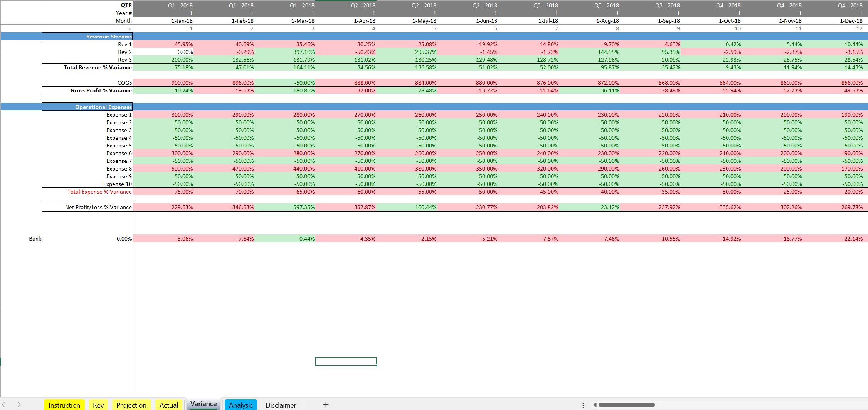Select the Revenue Streams header cell
This screenshot has height=410, width=868.
pos(87,37)
